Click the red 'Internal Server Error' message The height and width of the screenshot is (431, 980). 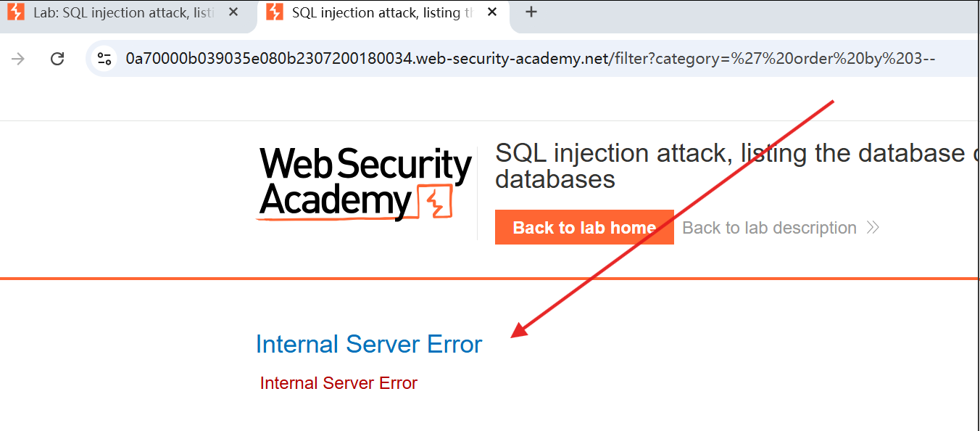[339, 383]
